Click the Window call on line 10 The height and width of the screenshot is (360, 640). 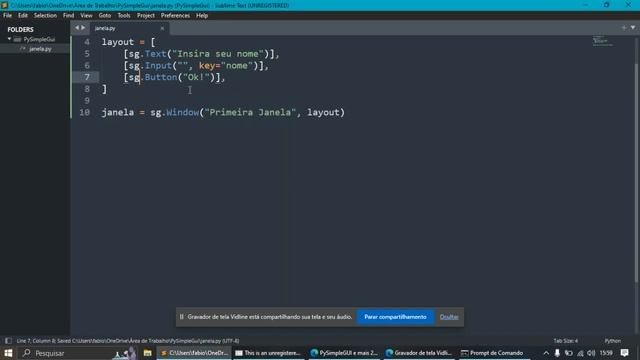[x=182, y=112]
